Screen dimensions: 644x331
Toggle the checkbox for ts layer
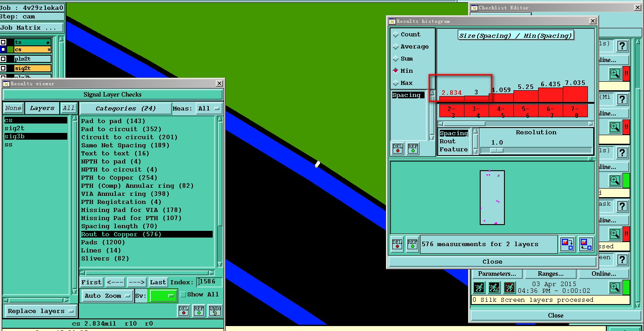point(3,42)
